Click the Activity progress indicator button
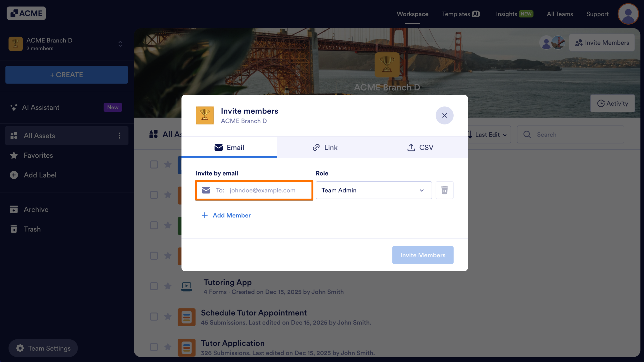The image size is (644, 362). point(613,103)
